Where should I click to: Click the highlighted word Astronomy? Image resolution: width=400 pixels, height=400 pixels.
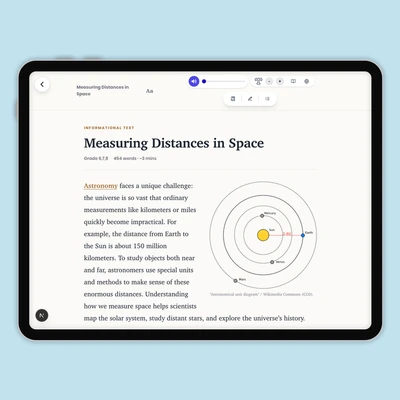pos(101,186)
